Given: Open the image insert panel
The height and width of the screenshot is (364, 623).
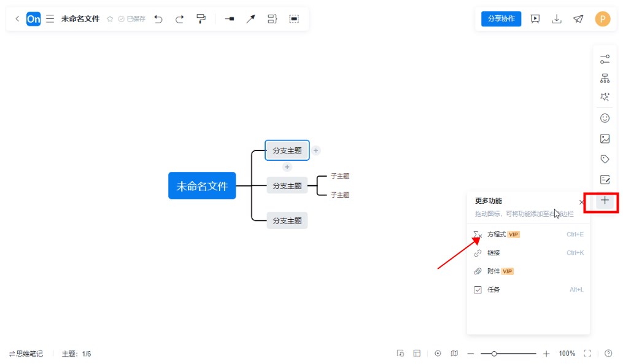Looking at the screenshot, I should coord(605,139).
